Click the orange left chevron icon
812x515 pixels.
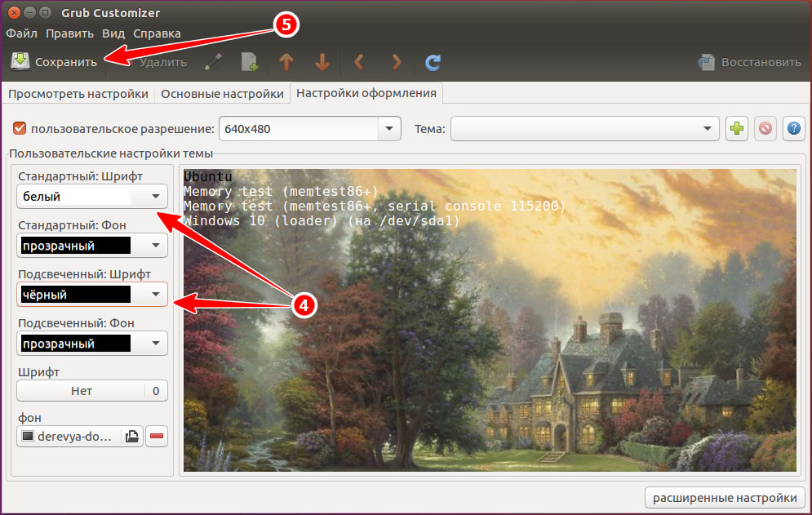coord(359,62)
